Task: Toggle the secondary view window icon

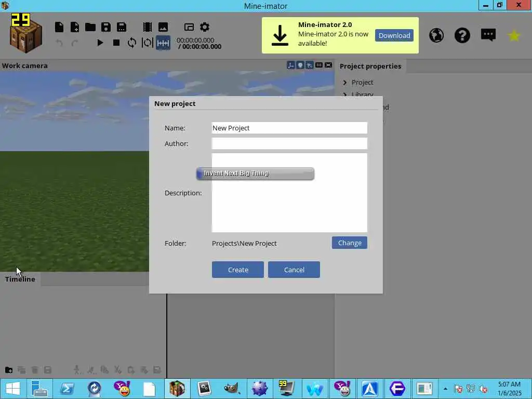Action: (x=189, y=27)
